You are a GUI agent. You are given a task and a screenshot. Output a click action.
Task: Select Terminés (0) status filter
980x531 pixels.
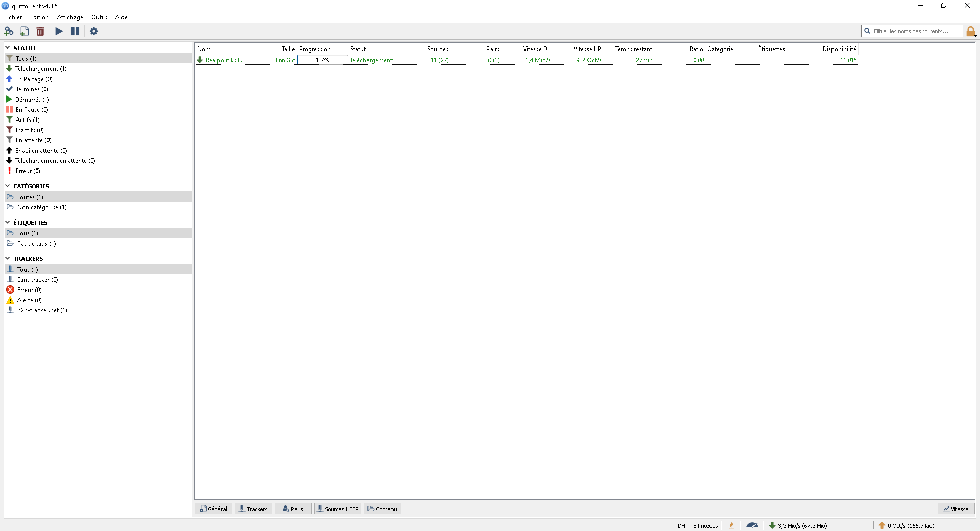pyautogui.click(x=98, y=89)
